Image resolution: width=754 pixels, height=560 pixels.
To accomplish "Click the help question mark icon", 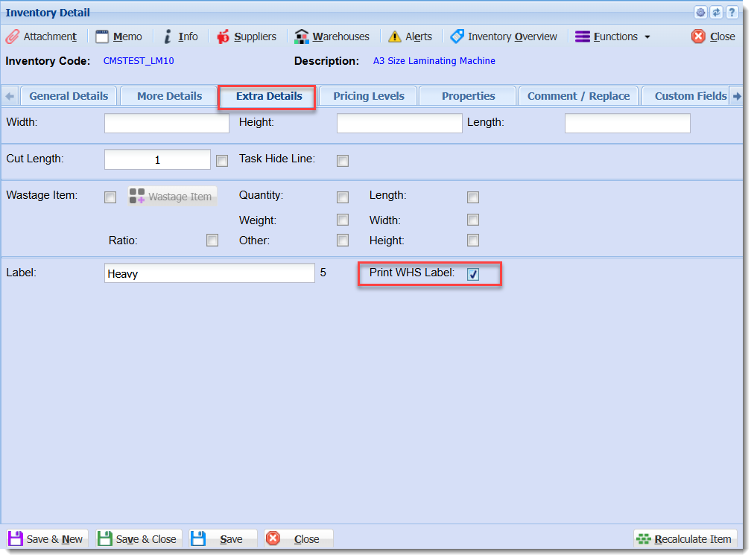I will (732, 13).
